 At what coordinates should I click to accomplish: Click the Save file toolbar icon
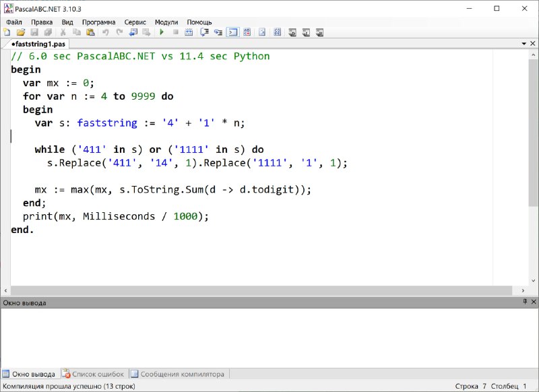[34, 32]
